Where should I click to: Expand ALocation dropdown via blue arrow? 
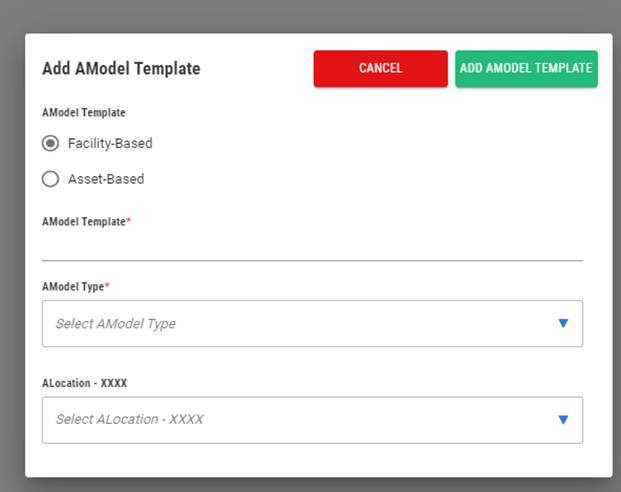pos(563,420)
